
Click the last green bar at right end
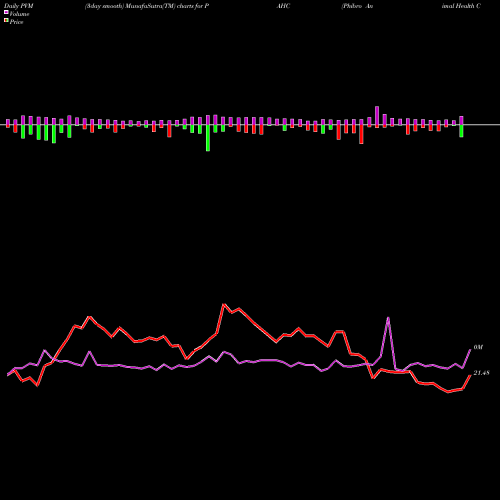point(461,131)
